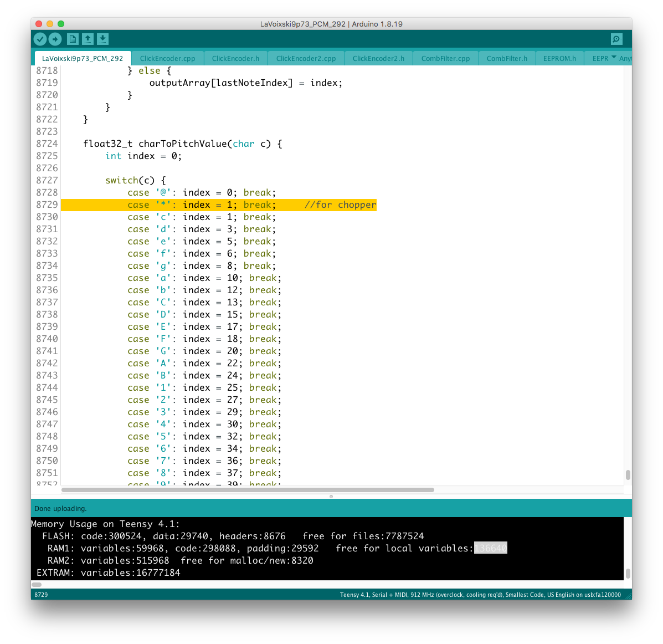
Task: Select the ClickEncoder2.cpp tab
Action: (x=306, y=58)
